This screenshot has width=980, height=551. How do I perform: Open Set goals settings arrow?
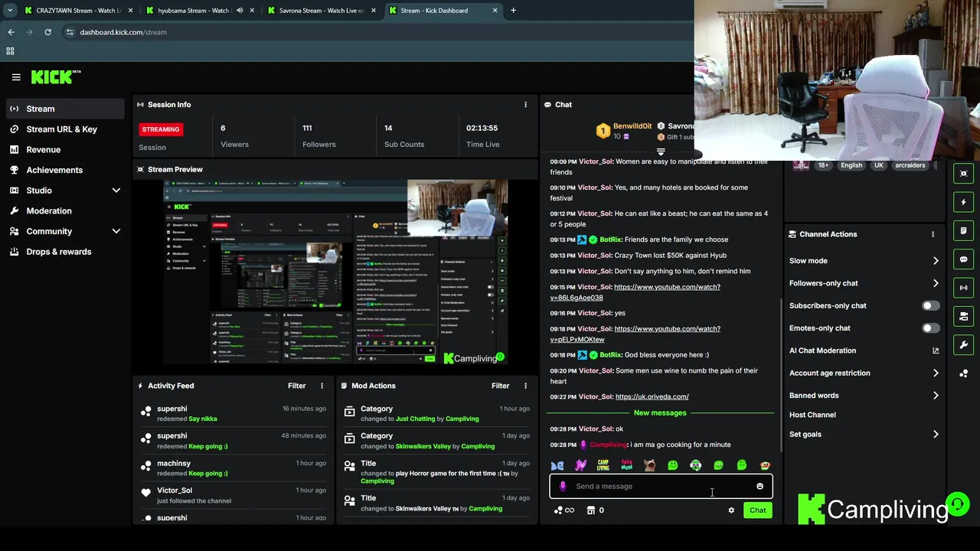(x=936, y=435)
